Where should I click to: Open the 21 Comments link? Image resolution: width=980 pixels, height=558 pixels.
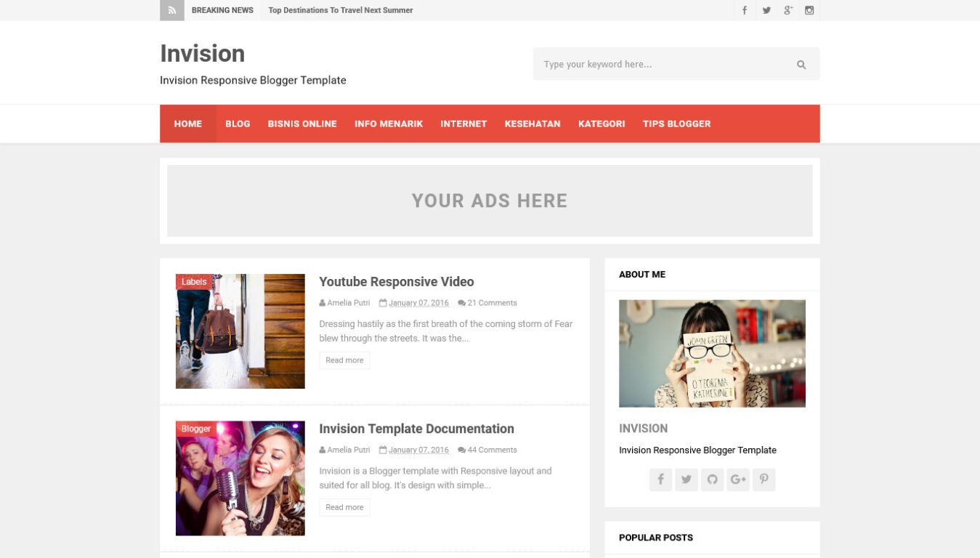point(492,303)
